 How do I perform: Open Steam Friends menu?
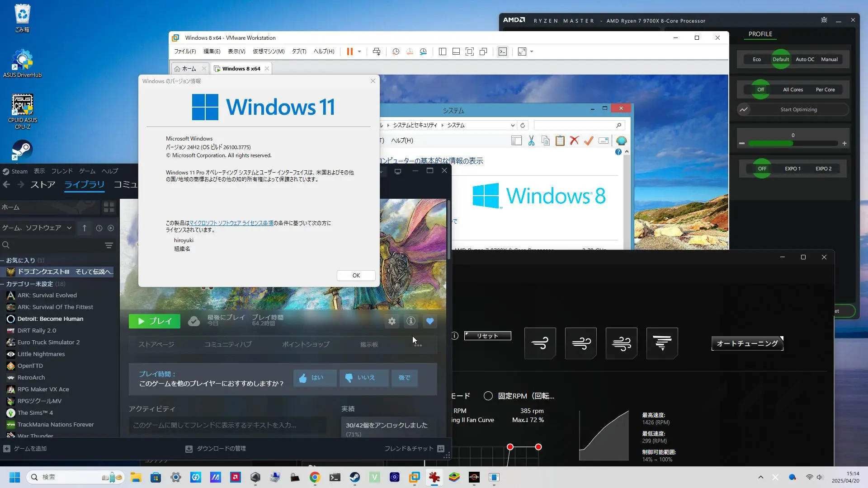click(x=62, y=171)
